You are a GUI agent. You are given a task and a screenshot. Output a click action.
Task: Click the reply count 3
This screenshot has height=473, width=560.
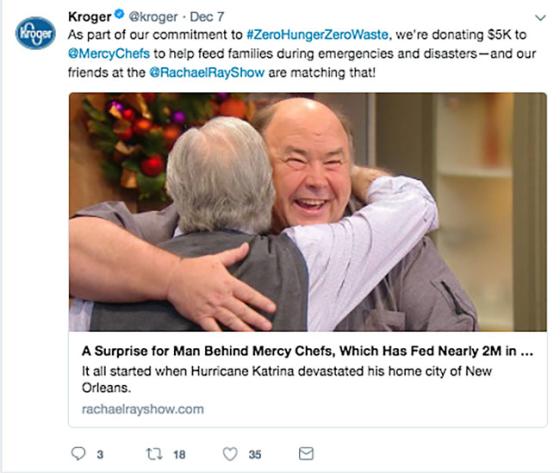tap(100, 454)
